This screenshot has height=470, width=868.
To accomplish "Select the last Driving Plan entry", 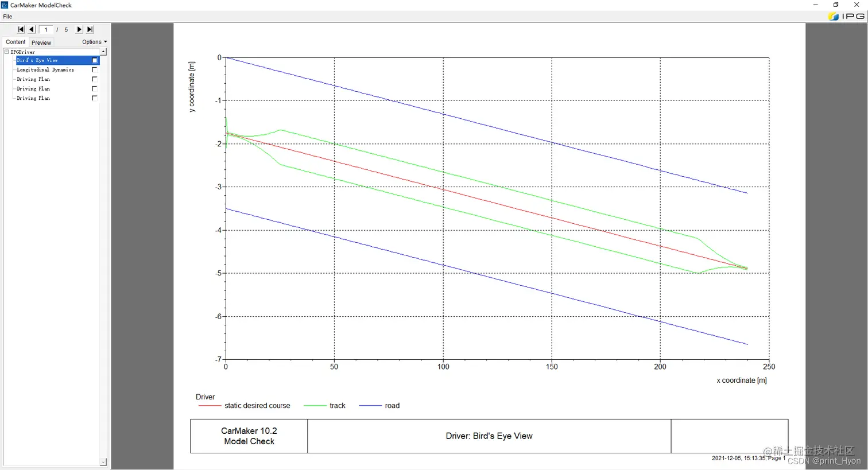I will tap(33, 98).
